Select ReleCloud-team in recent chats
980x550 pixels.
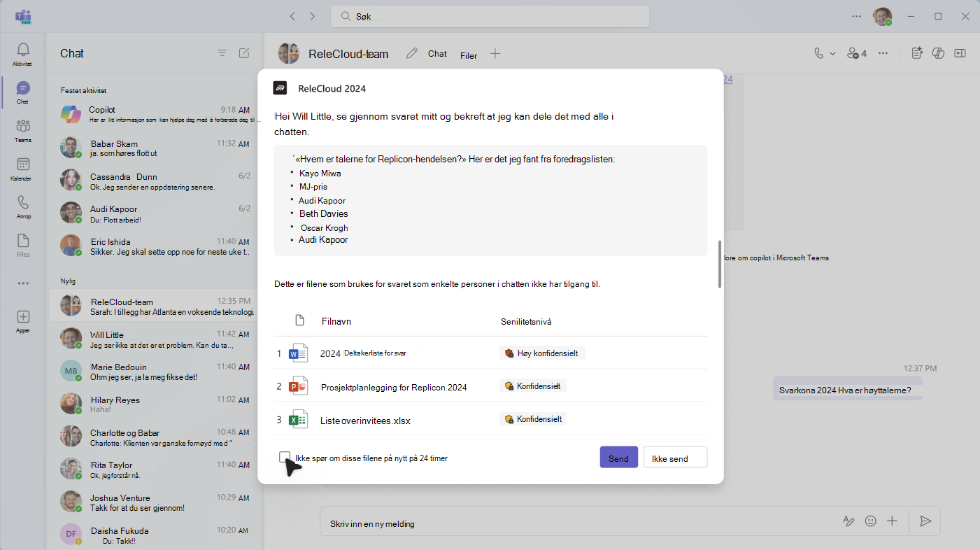coord(156,306)
